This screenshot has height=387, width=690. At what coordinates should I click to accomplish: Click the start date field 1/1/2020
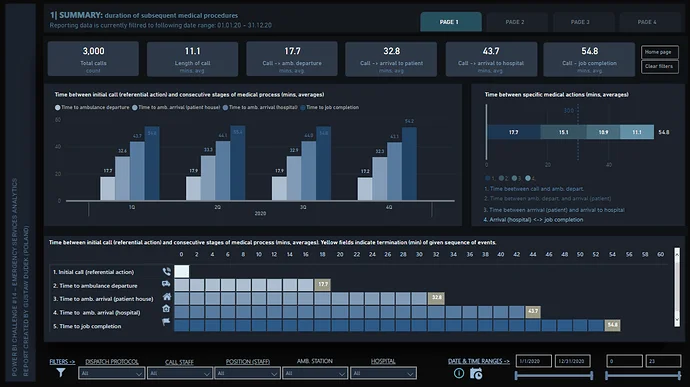point(533,361)
